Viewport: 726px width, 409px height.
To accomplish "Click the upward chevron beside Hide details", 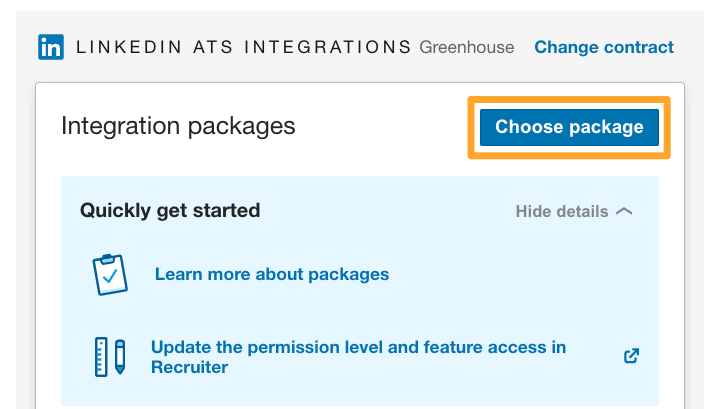I will pyautogui.click(x=624, y=211).
